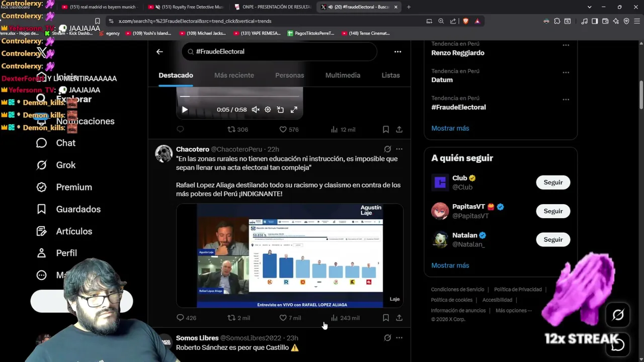Unmute the video player sound
The height and width of the screenshot is (362, 644).
(x=256, y=110)
